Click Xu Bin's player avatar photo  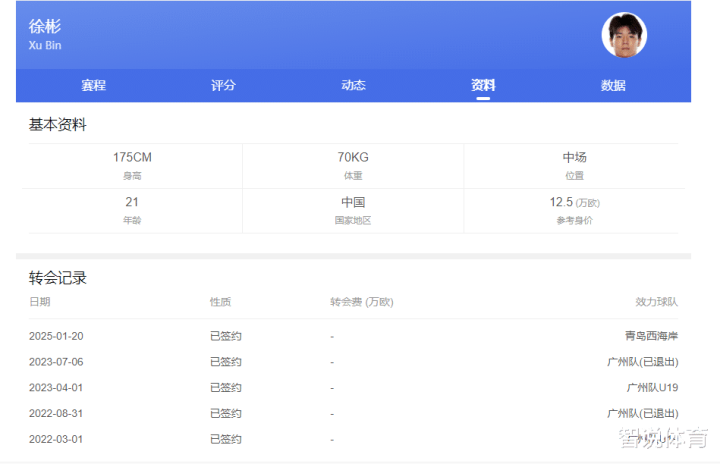(x=624, y=35)
